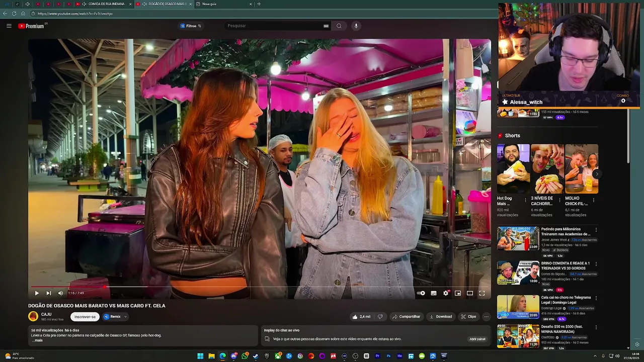Image resolution: width=644 pixels, height=362 pixels.
Task: Close the COMIDA DE RUA INDIANA tab
Action: (x=130, y=4)
